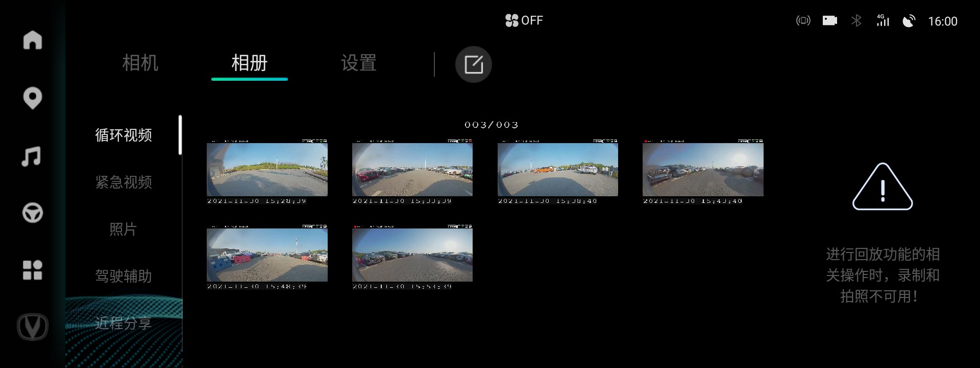Click the category list scrollbar
Viewport: 980px width, 368px height.
180,135
